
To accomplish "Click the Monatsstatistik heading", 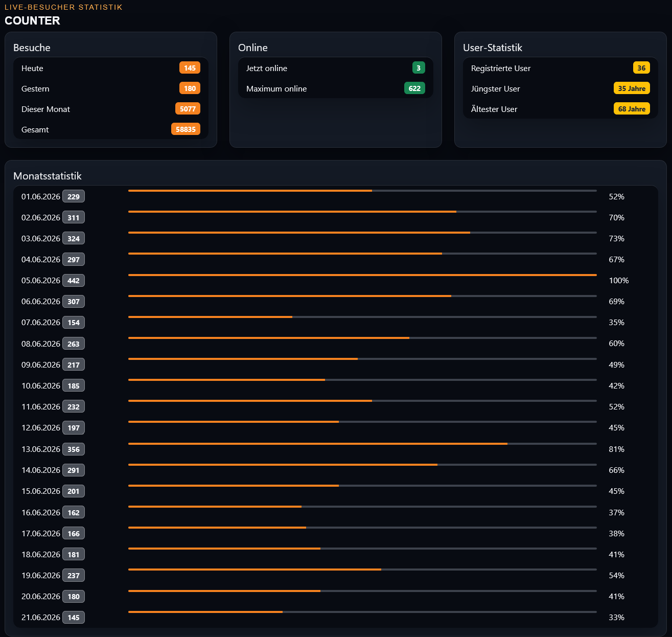I will [48, 176].
